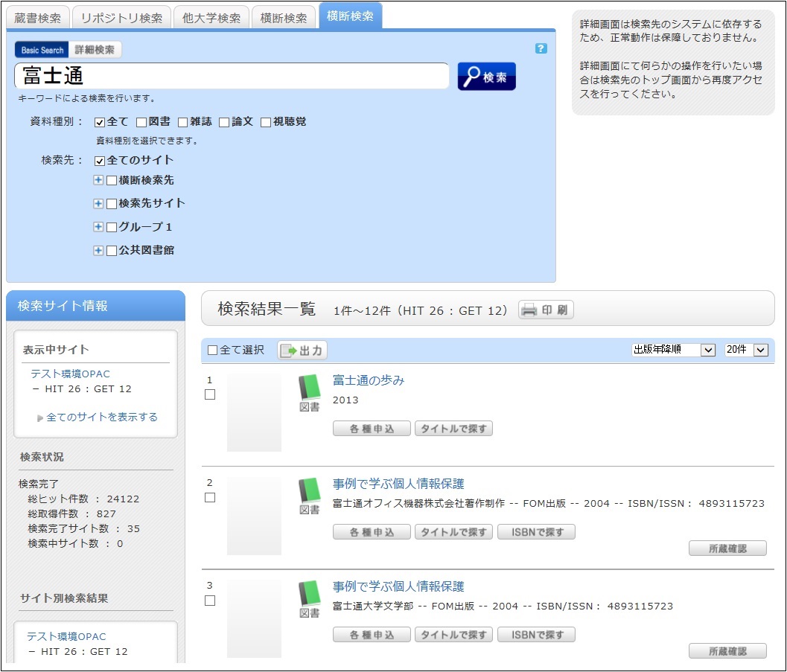
Task: Click ISBNで探す button for result 3
Action: (536, 635)
